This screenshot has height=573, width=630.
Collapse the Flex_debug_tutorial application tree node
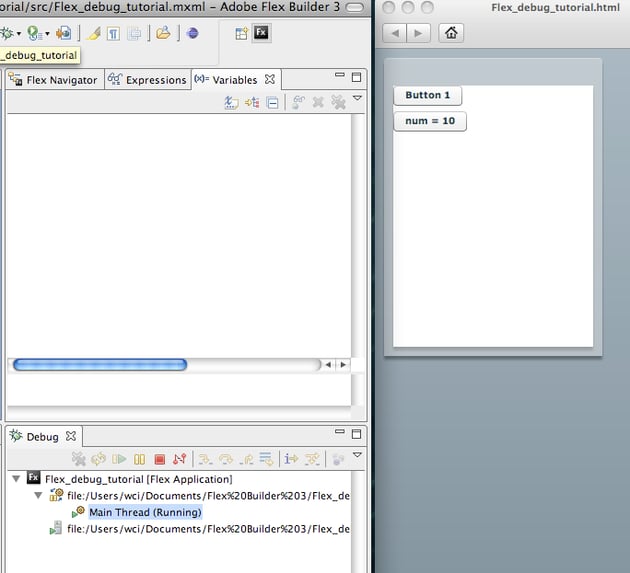(16, 479)
